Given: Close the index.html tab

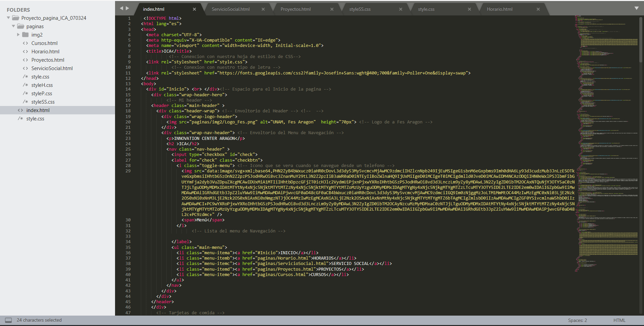Looking at the screenshot, I should (194, 9).
